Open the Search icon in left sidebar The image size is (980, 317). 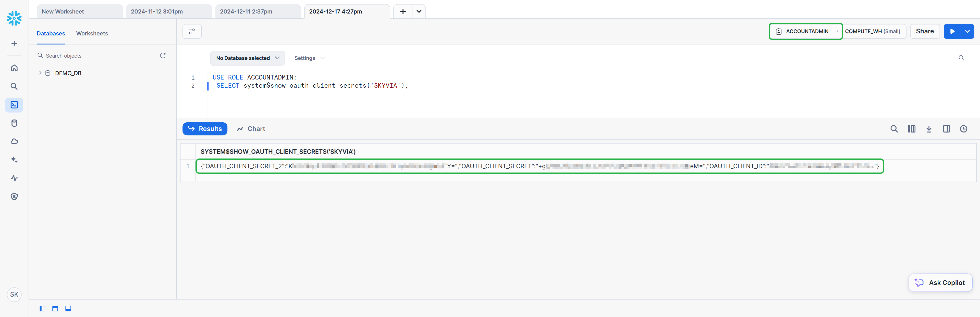coord(14,86)
